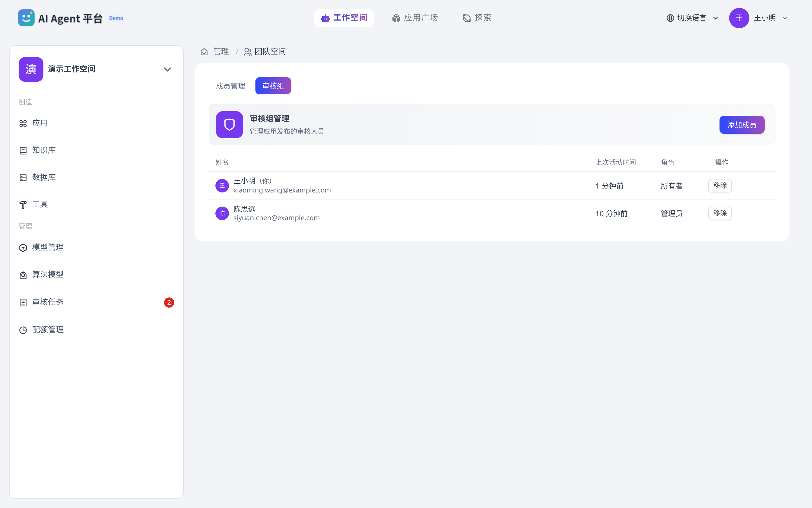
Task: Open the 探索 top tab
Action: [x=477, y=18]
